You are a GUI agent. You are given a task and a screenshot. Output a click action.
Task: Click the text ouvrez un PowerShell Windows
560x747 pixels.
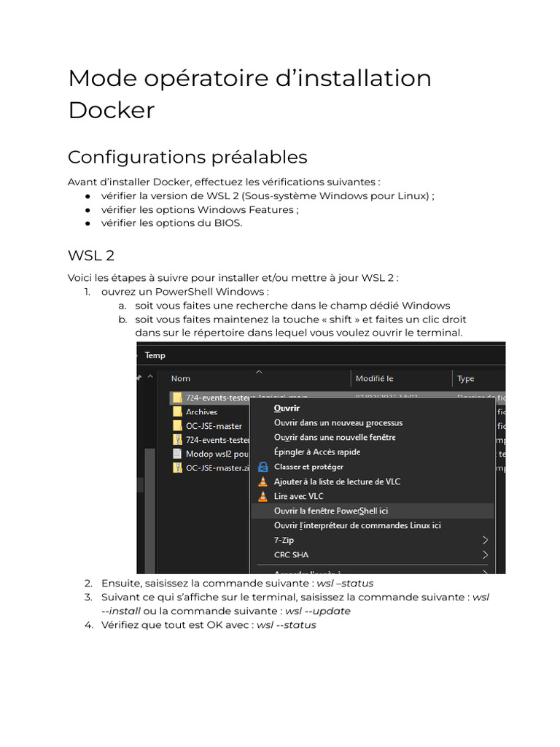coord(184,292)
